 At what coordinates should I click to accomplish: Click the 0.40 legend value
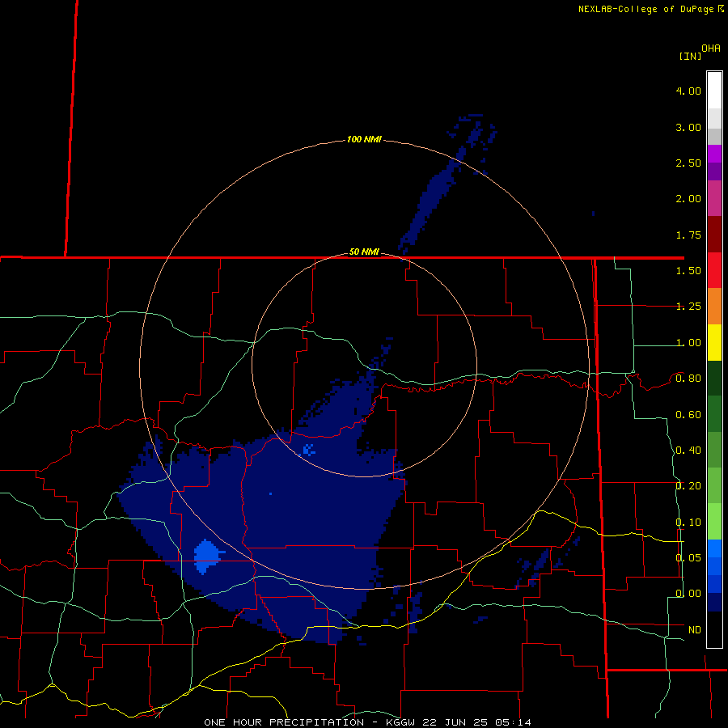(688, 451)
